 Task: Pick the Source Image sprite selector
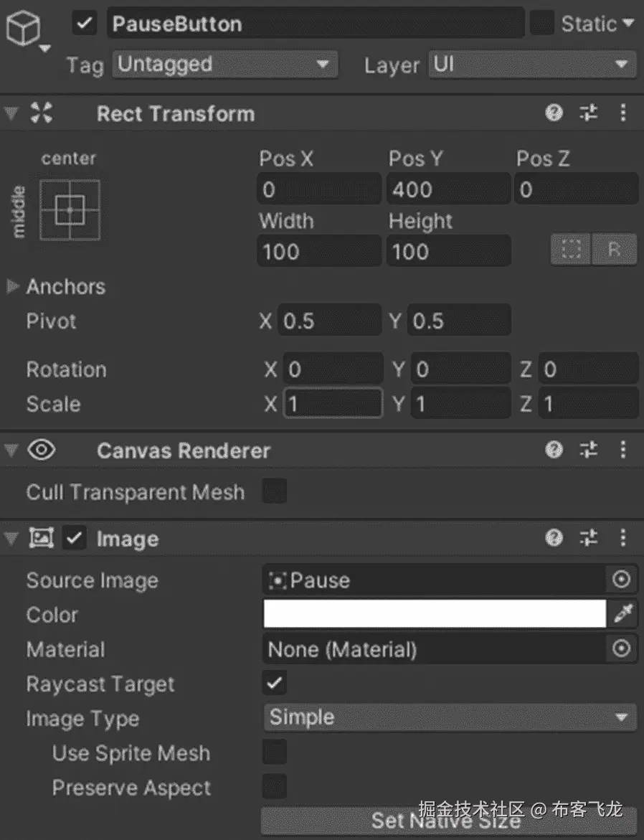(x=621, y=580)
